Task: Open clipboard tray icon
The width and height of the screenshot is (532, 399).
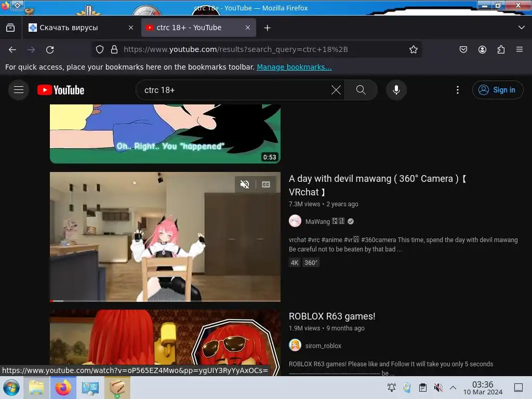Action: point(423,387)
